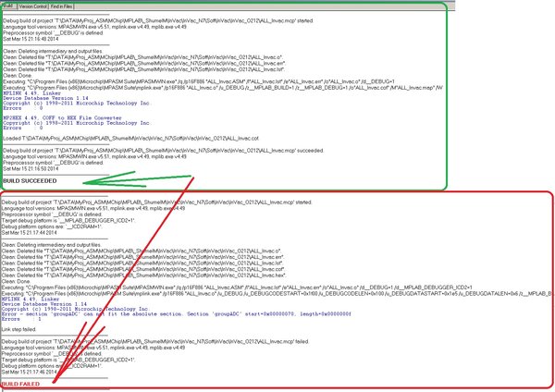Viewport: 555px width, 392px height.
Task: Click the 'Sat Mar 15 21:17:46 2014' timestamp
Action: (29, 373)
